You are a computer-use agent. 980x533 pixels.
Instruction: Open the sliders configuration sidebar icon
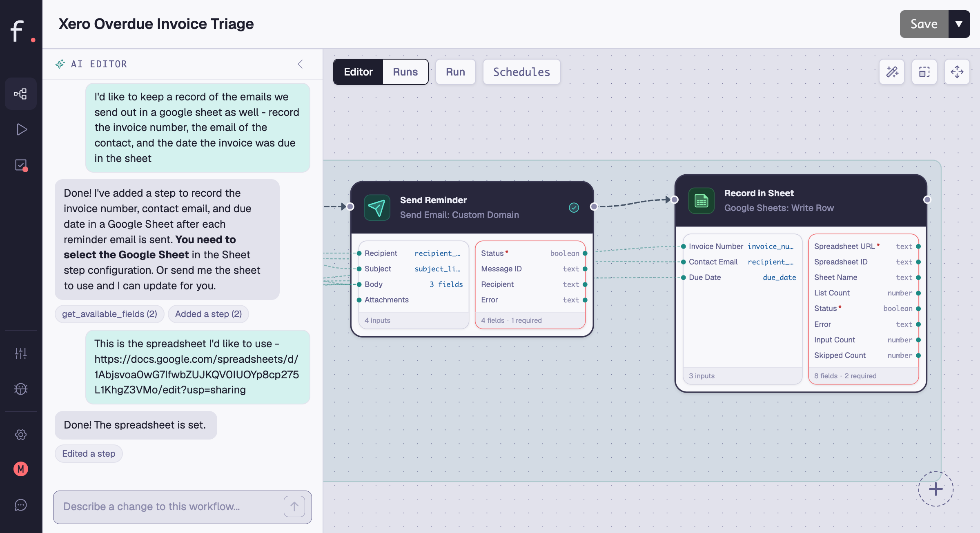coord(21,353)
